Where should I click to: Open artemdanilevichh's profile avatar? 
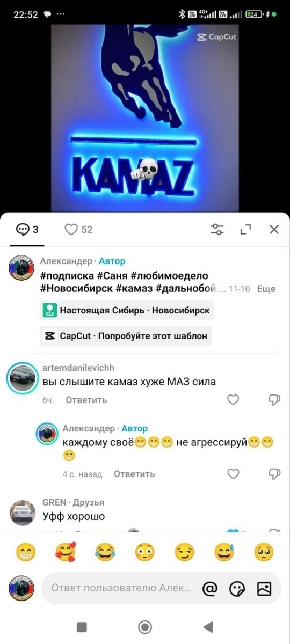tap(23, 378)
